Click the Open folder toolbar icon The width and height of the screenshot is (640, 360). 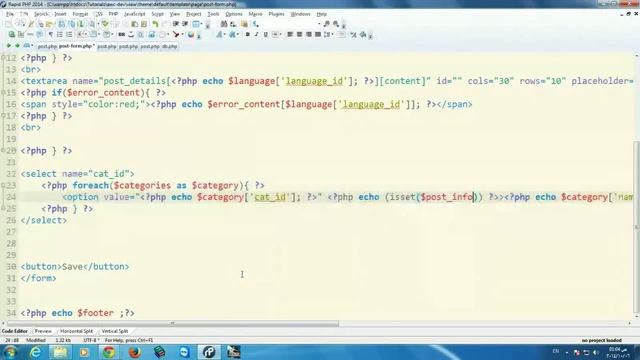(49, 24)
